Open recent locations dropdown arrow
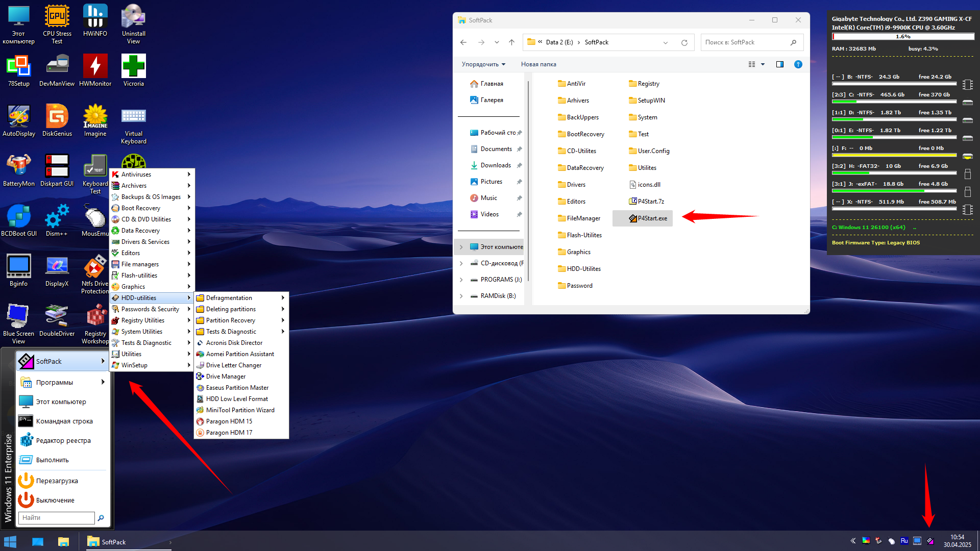Image resolution: width=980 pixels, height=551 pixels. tap(496, 42)
